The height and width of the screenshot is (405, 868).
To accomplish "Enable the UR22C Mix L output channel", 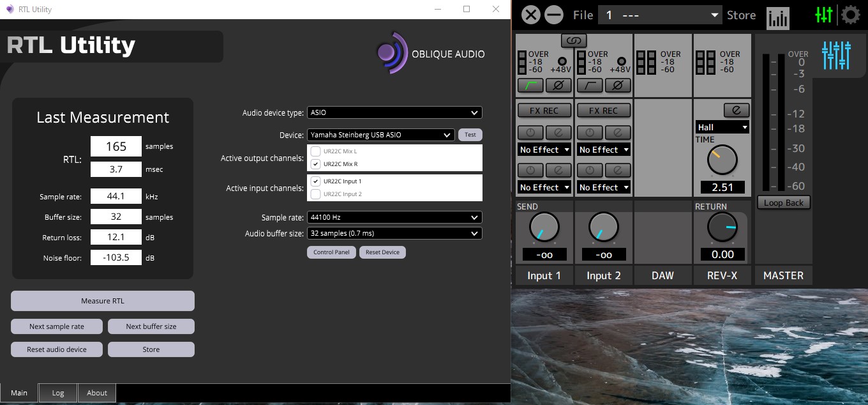I will pyautogui.click(x=315, y=151).
